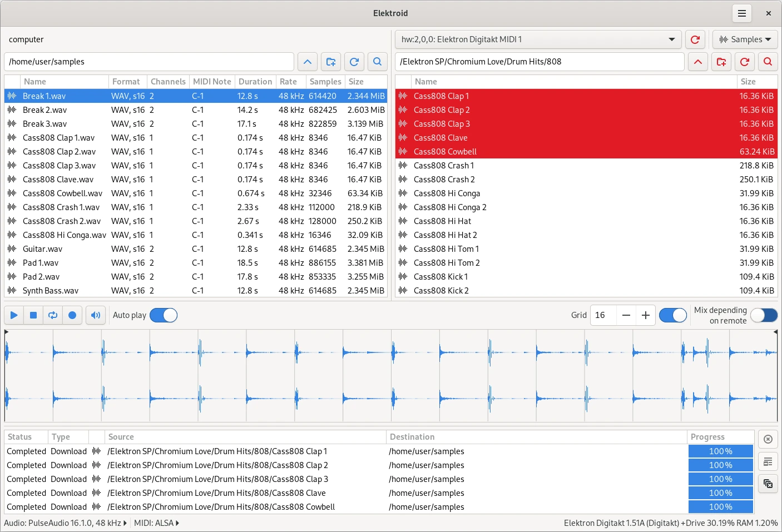
Task: Sort local files by Duration column
Action: (255, 82)
